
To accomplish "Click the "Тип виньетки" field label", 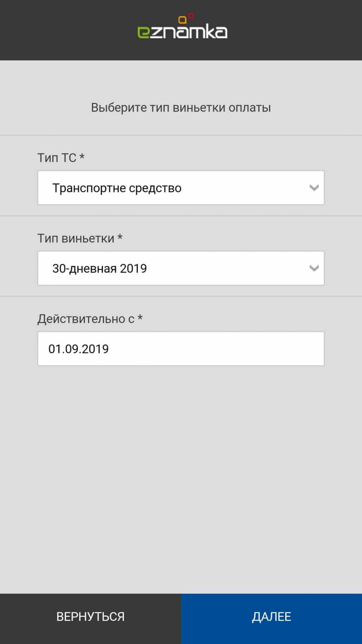I will 75,238.
